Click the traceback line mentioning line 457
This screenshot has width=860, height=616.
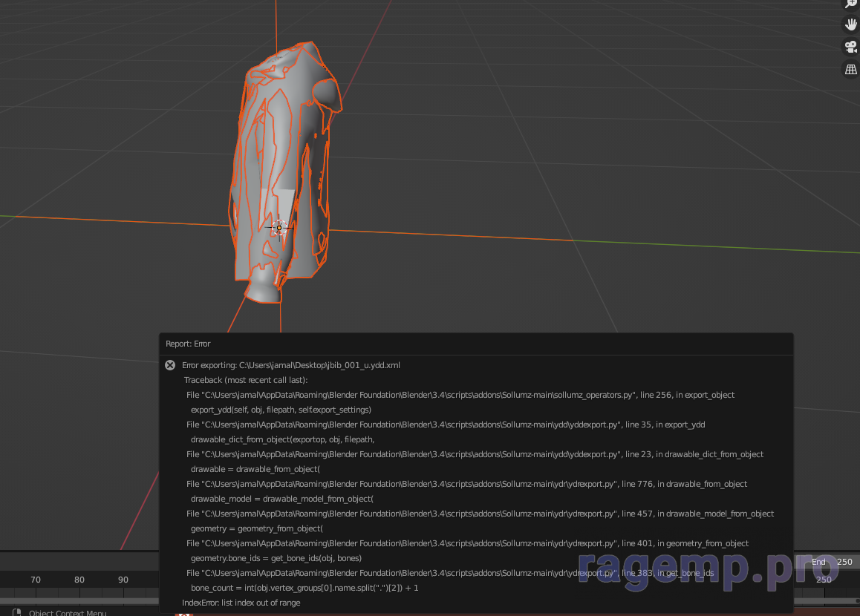[480, 513]
